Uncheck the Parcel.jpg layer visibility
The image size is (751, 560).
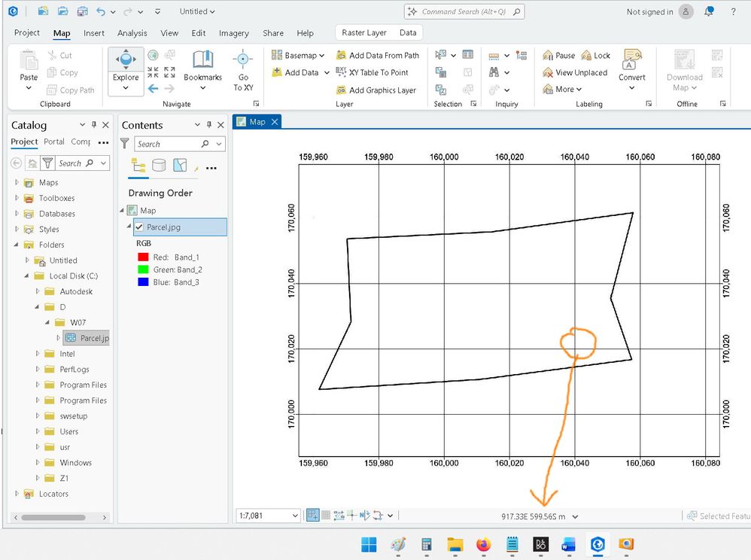[x=139, y=227]
